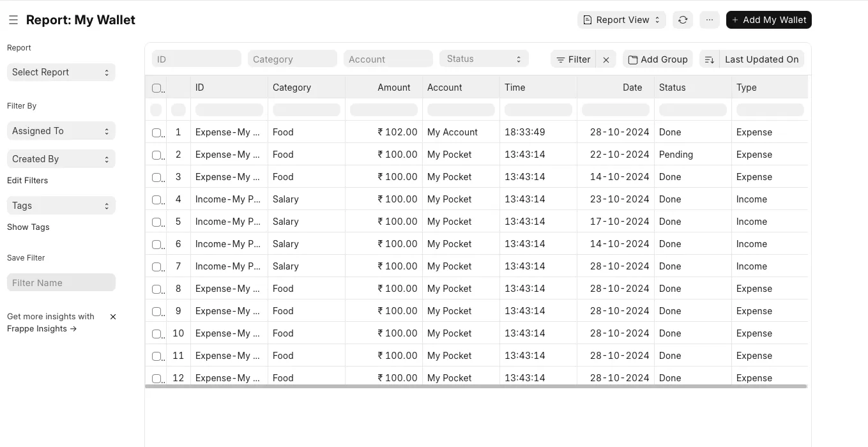868x447 pixels.
Task: Open the Frappe Insights link
Action: (42, 329)
